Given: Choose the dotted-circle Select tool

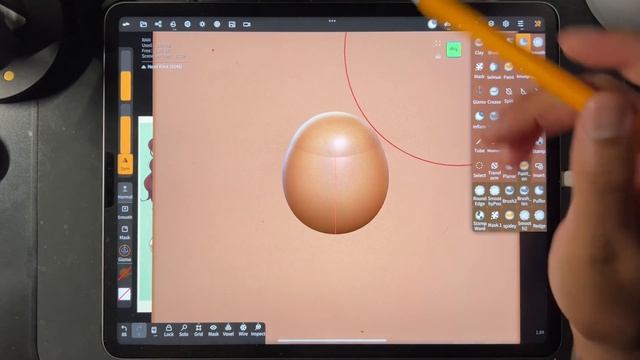Looking at the screenshot, I should point(479,170).
